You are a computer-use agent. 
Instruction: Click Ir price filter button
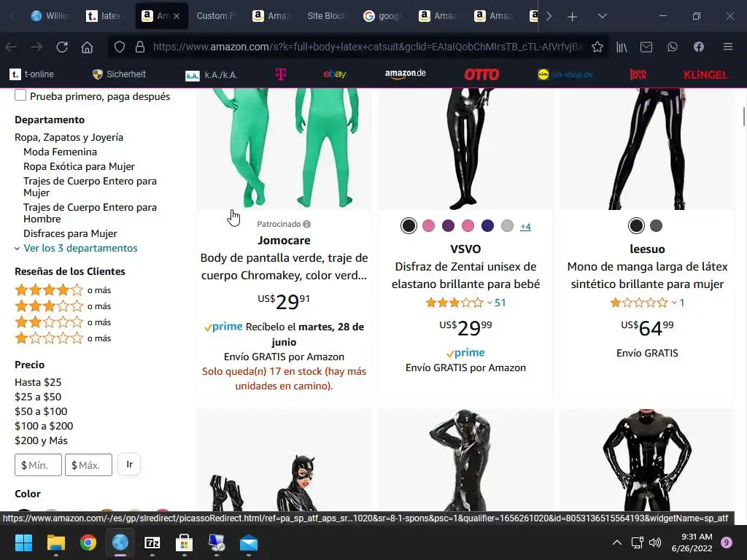point(129,464)
